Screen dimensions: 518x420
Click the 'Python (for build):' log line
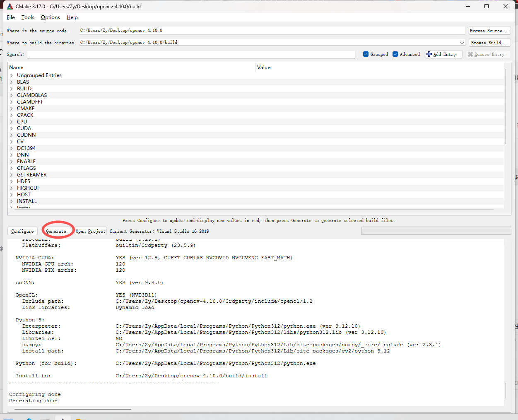(x=166, y=364)
